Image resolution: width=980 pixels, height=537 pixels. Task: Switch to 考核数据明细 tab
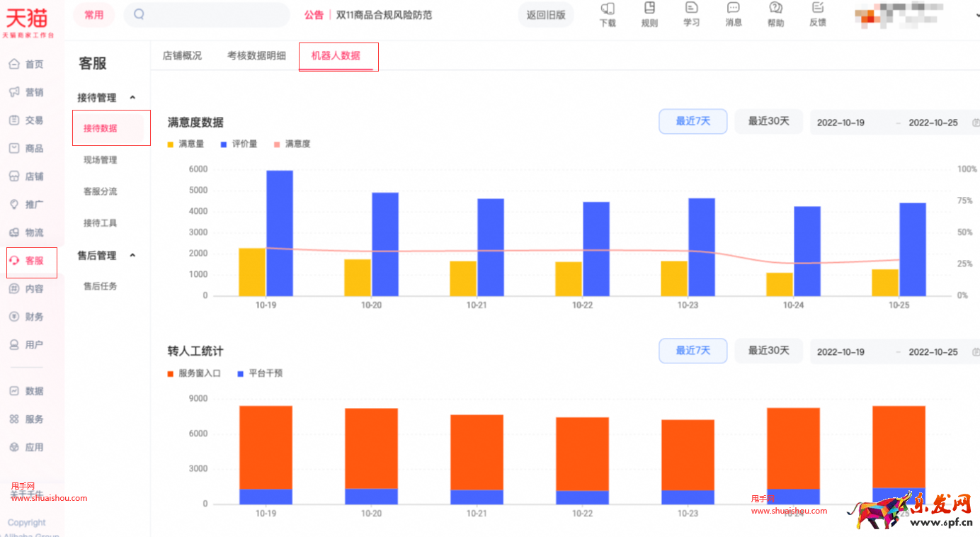[256, 55]
